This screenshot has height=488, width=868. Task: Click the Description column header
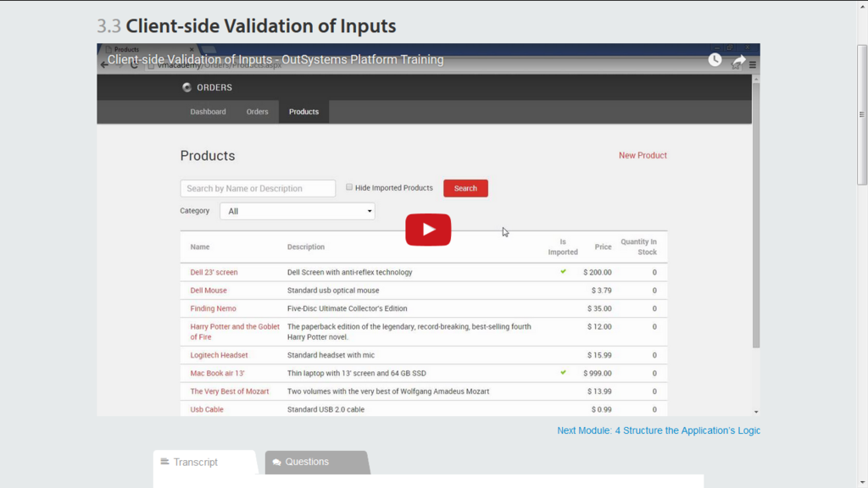(x=305, y=247)
